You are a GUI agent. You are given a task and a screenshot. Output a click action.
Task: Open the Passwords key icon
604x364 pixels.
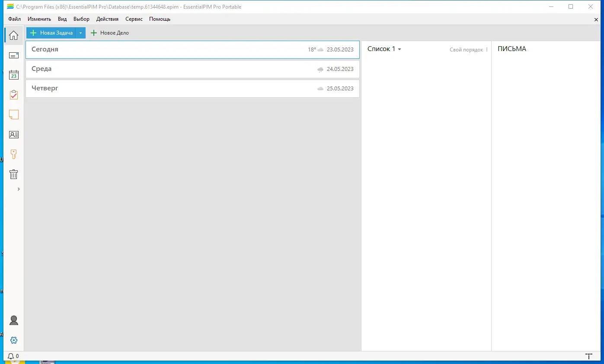tap(14, 154)
